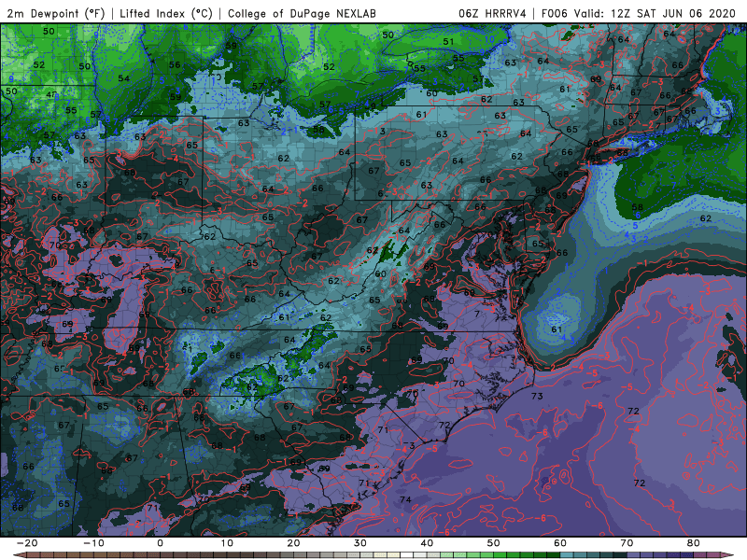Image resolution: width=747 pixels, height=560 pixels.
Task: Click the 80 label on the color scale
Action: point(694,543)
